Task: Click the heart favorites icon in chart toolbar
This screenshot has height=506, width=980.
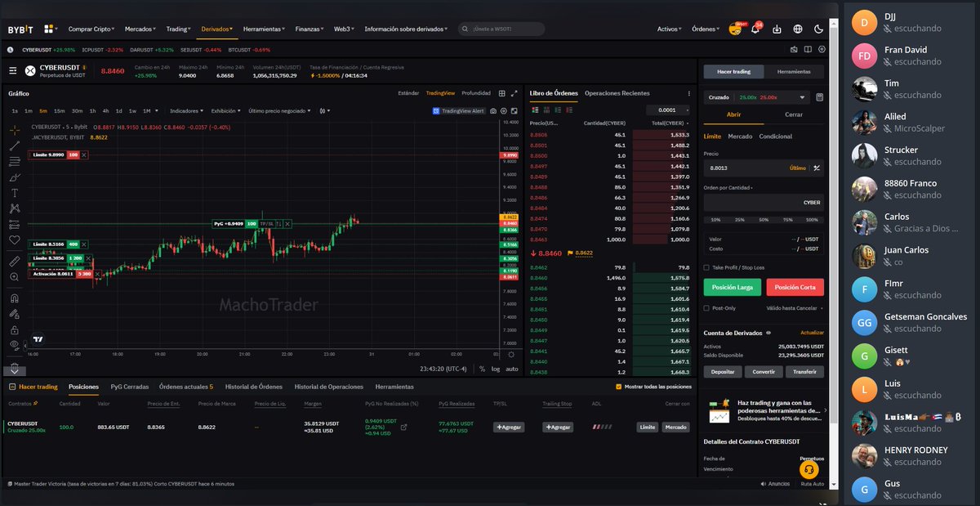Action: (15, 240)
